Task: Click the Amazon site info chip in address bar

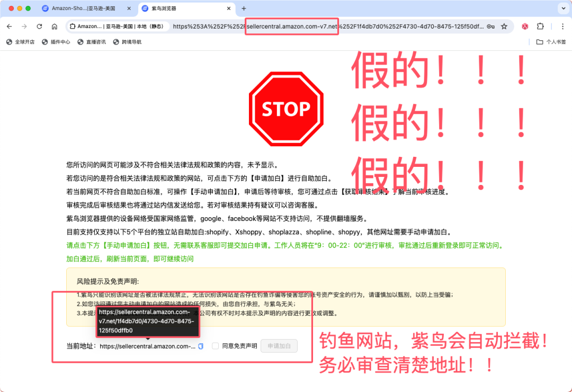Action: tap(118, 26)
